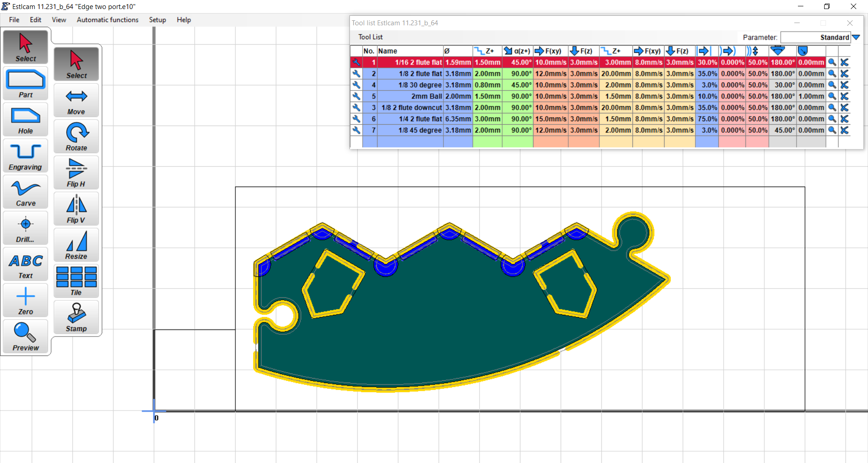Click the zero origin crosshair marker on canvas

pos(154,411)
